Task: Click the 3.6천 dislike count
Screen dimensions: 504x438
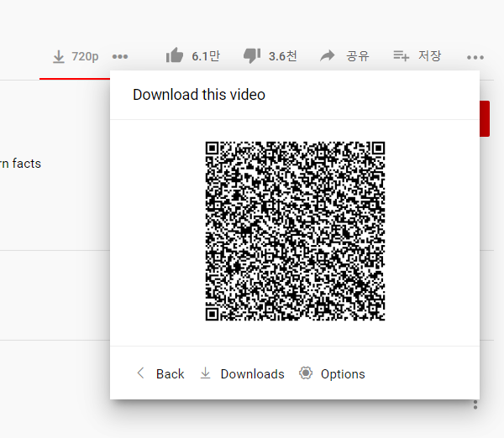Action: [282, 56]
